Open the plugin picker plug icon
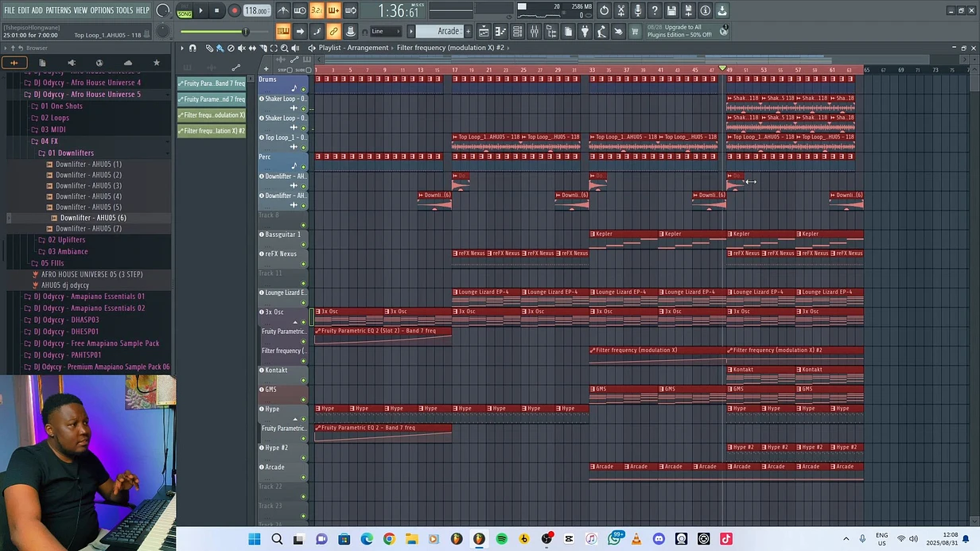Image resolution: width=980 pixels, height=551 pixels. pos(585,32)
